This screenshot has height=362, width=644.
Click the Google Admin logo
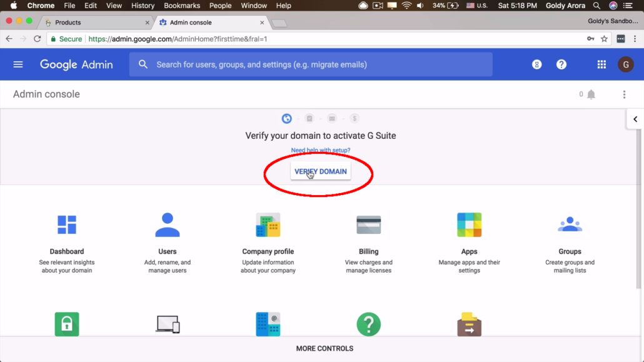(x=76, y=64)
